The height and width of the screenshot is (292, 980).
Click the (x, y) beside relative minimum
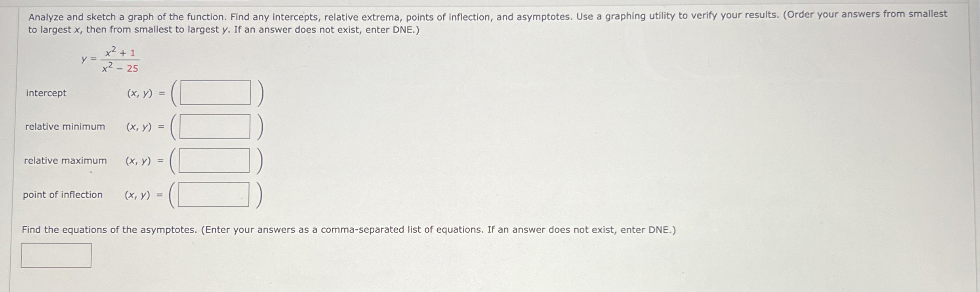pos(140,126)
